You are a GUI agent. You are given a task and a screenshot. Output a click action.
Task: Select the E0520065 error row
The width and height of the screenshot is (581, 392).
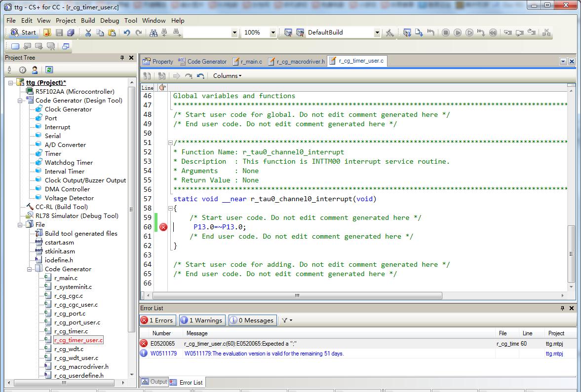tap(358, 344)
